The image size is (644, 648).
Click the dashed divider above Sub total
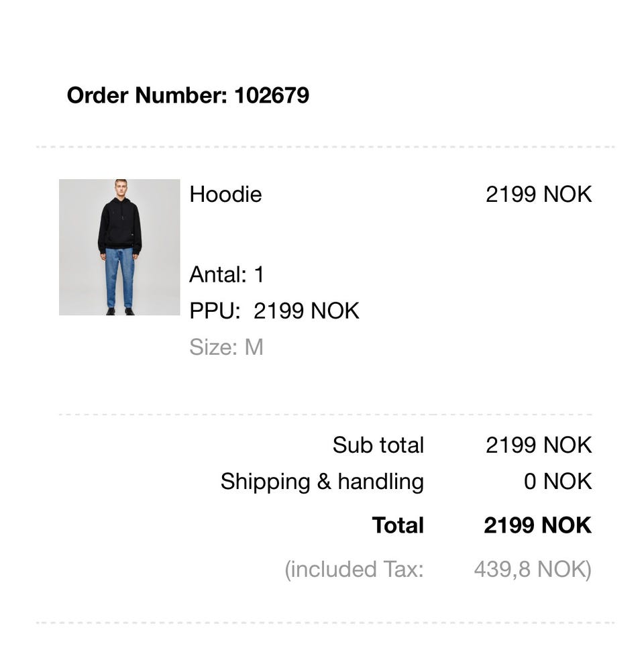pyautogui.click(x=325, y=415)
